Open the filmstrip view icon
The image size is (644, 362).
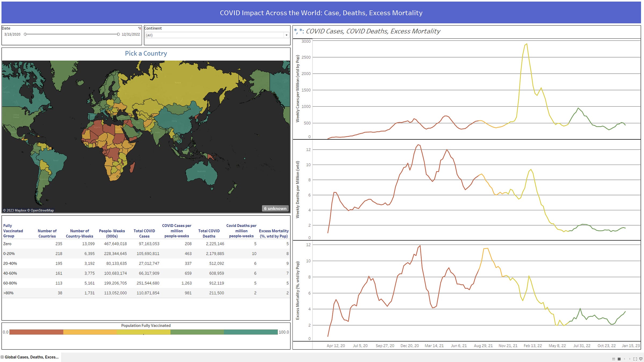(614, 359)
